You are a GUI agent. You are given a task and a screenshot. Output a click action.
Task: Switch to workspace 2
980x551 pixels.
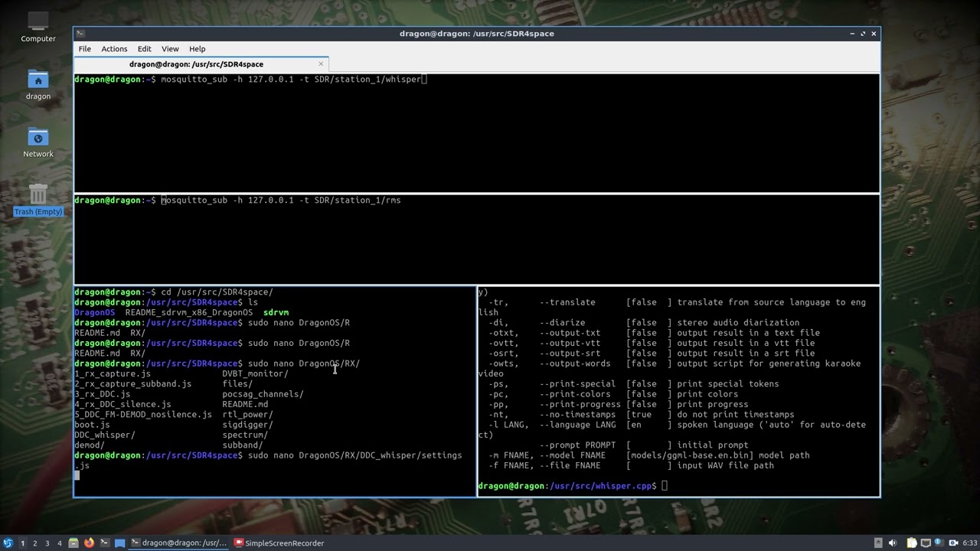(x=34, y=543)
